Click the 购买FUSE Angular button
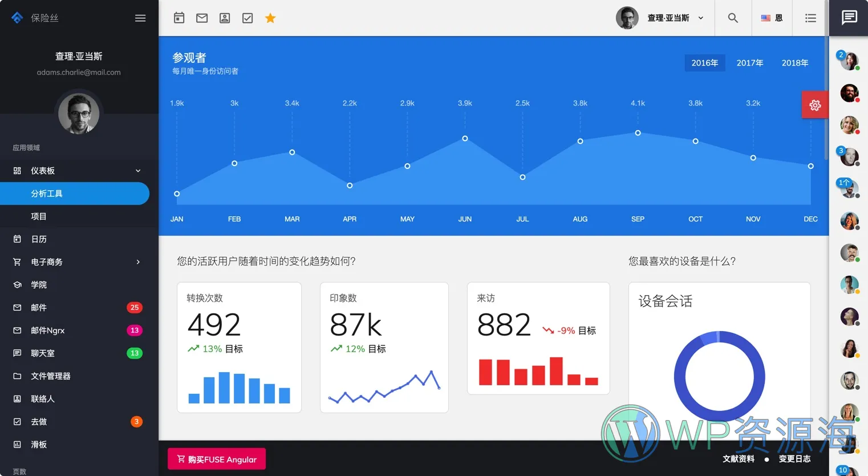Viewport: 868px width, 476px height. tap(217, 458)
